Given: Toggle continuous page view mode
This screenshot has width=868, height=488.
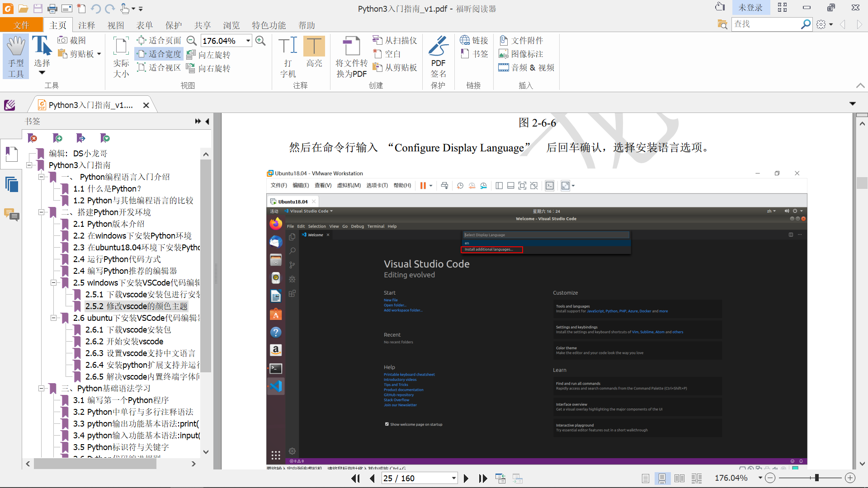Looking at the screenshot, I should pos(662,478).
